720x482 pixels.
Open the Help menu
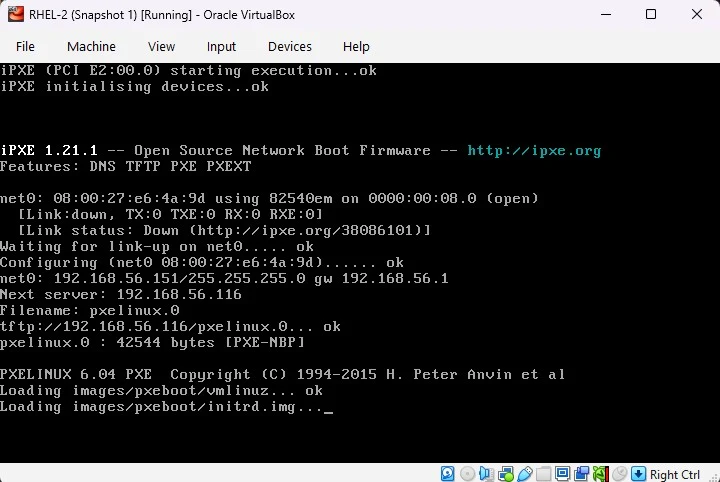point(356,46)
